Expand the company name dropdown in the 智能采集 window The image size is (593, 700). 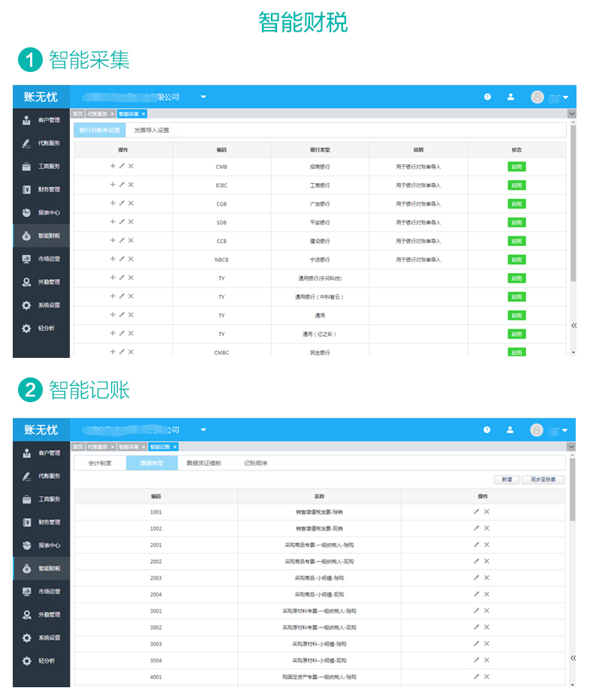tap(203, 97)
